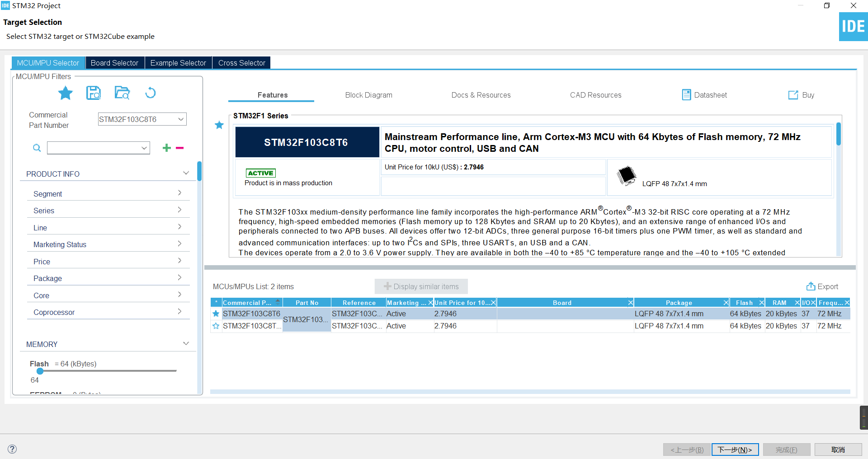
Task: Click the search filter input field
Action: [94, 148]
